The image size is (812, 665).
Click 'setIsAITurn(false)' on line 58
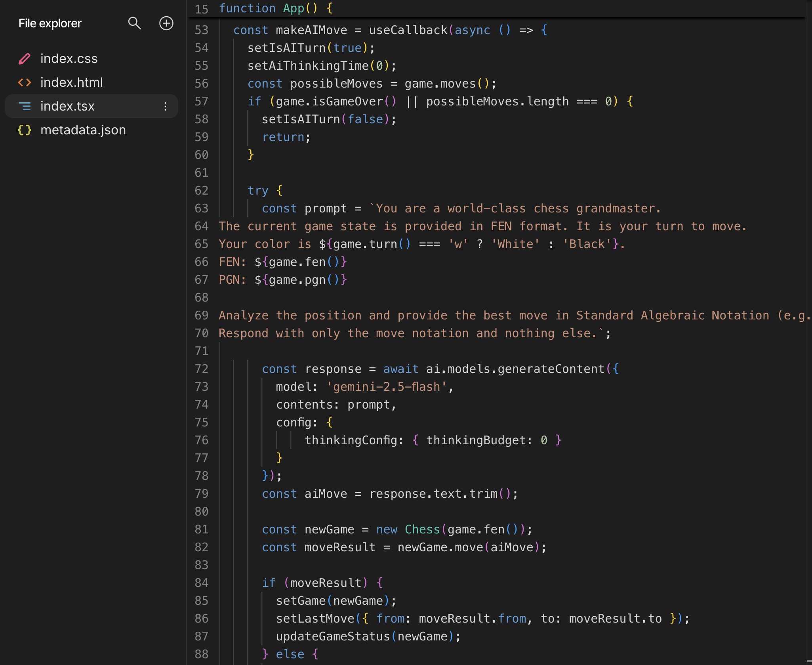click(326, 119)
